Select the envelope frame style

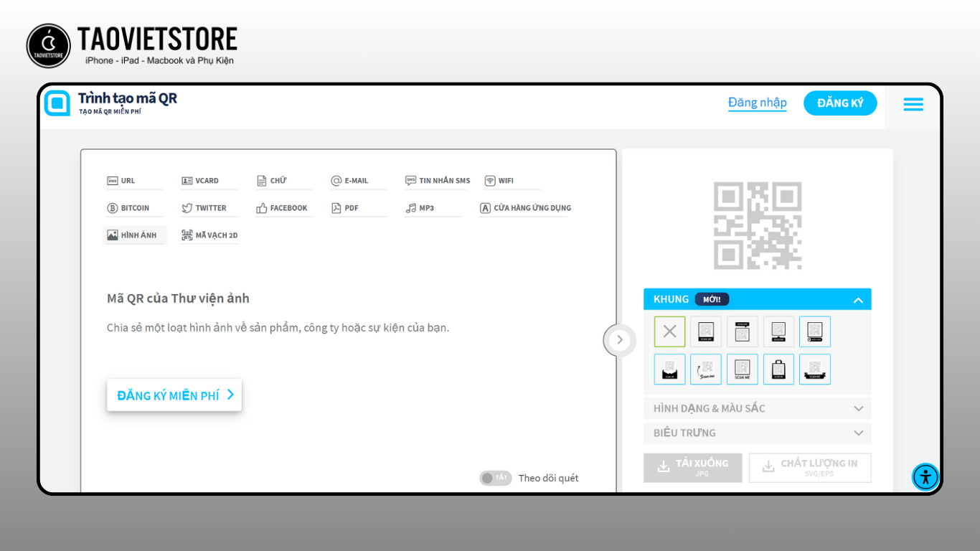pyautogui.click(x=669, y=369)
